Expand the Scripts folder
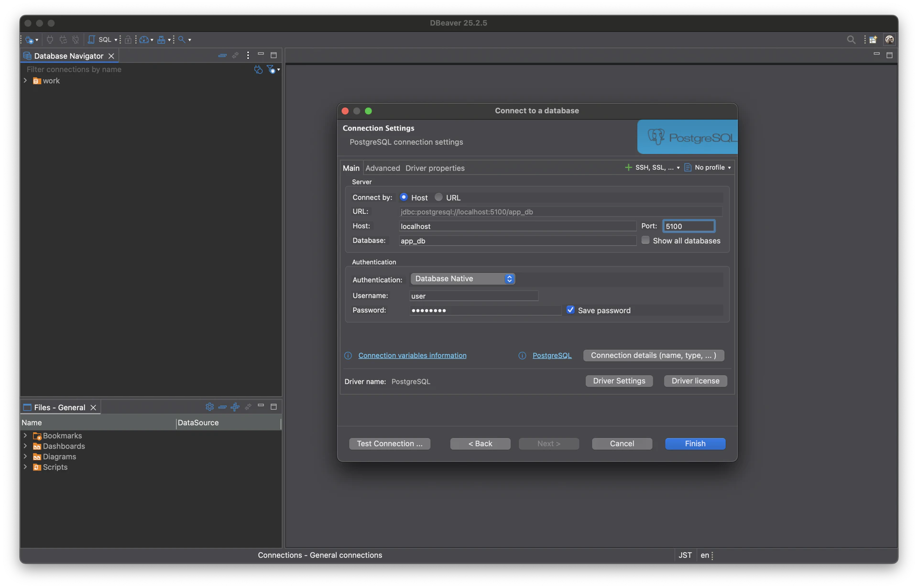Image resolution: width=918 pixels, height=588 pixels. [x=25, y=467]
